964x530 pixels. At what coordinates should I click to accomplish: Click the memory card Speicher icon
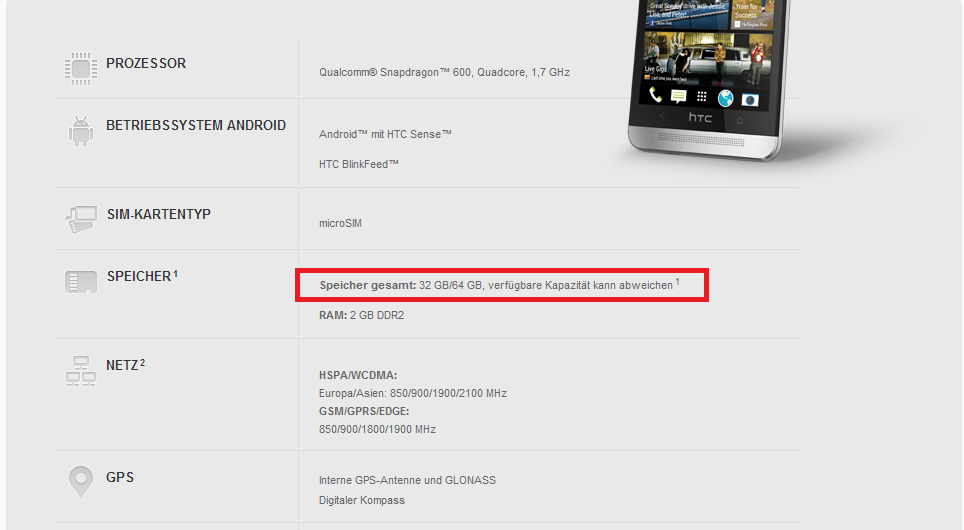tap(81, 282)
